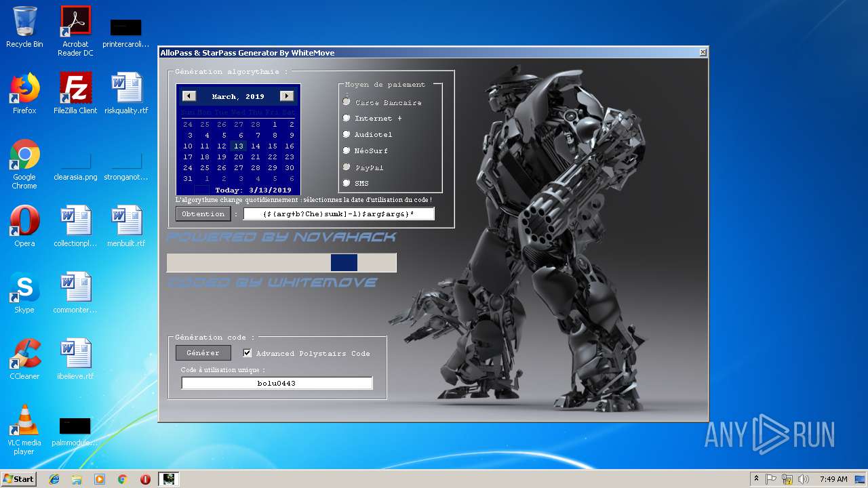Launch Skype desktop shortcut
This screenshot has height=488, width=868.
[24, 293]
